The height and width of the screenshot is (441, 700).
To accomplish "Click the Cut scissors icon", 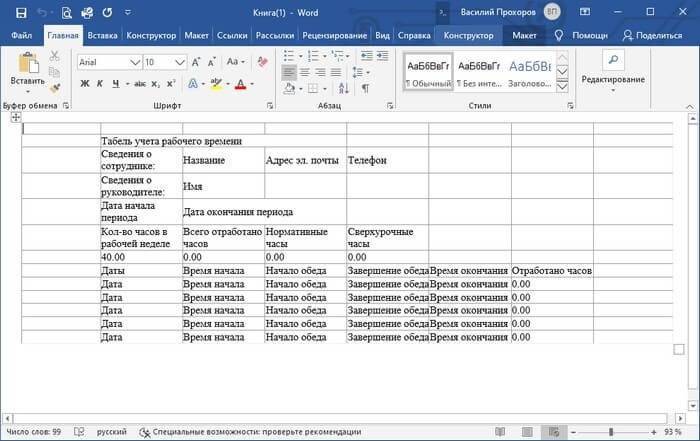I will pos(55,56).
